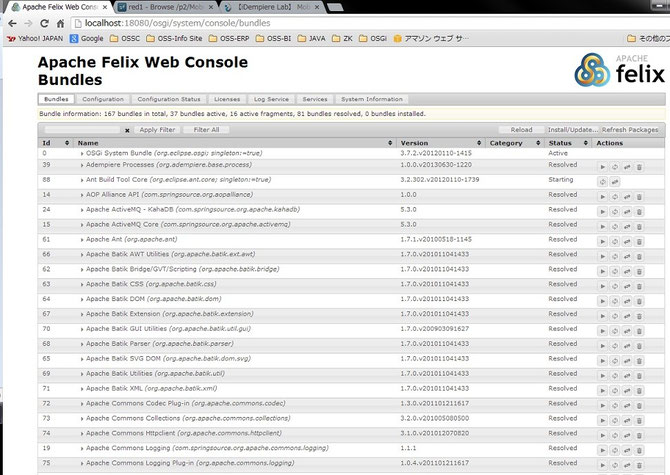Refresh package imports for Adempiere Processes
Screen dimensions: 670x475
click(614, 167)
